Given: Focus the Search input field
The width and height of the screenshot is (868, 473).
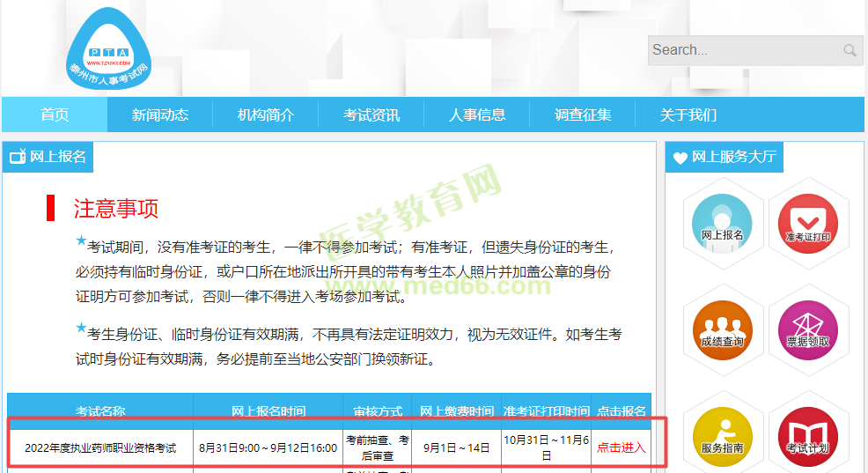Looking at the screenshot, I should pyautogui.click(x=744, y=50).
